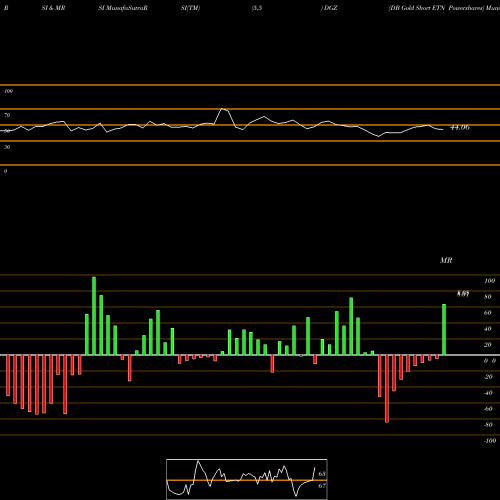500x500 pixels.
Task: Click the 'SI & MR' header text
Action: point(53,8)
